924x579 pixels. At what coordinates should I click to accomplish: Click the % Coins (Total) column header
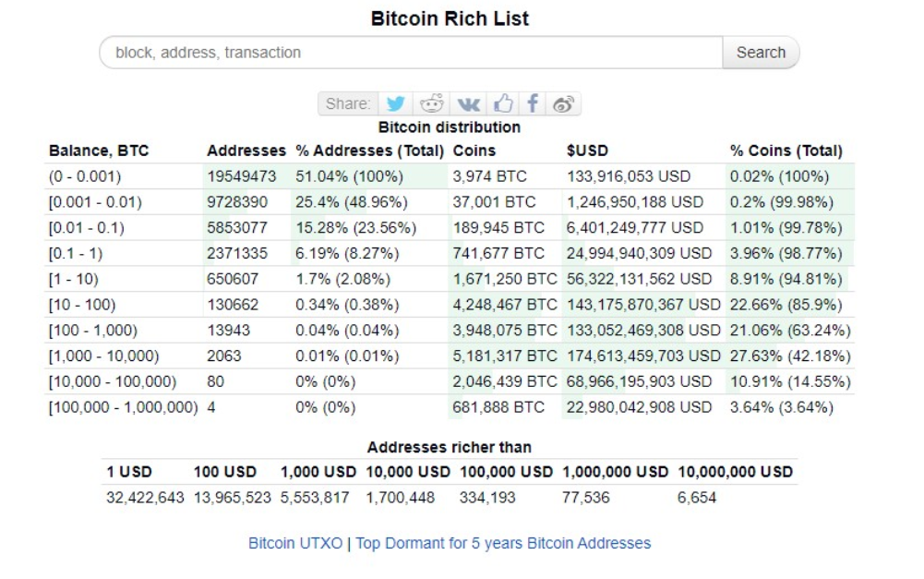[x=786, y=151]
